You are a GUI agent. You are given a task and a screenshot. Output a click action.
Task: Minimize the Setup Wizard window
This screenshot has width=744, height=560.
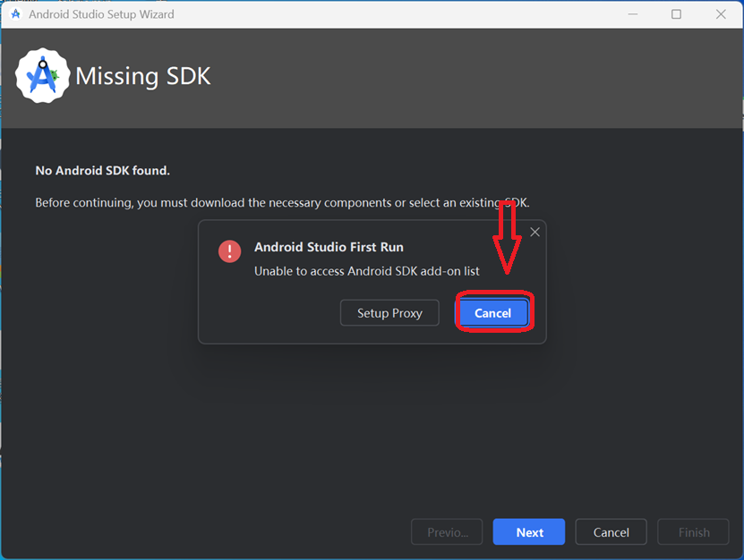632,14
